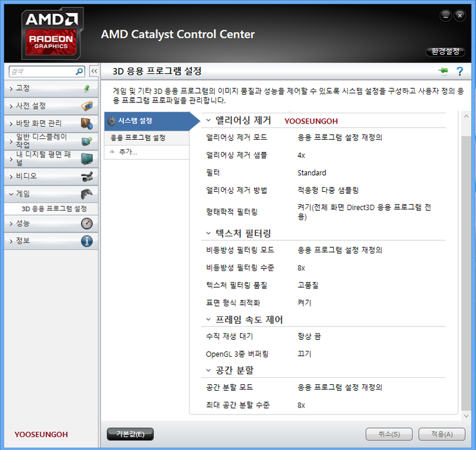Collapse the 게임 section
Viewport: 476px width, 450px height.
pos(11,194)
